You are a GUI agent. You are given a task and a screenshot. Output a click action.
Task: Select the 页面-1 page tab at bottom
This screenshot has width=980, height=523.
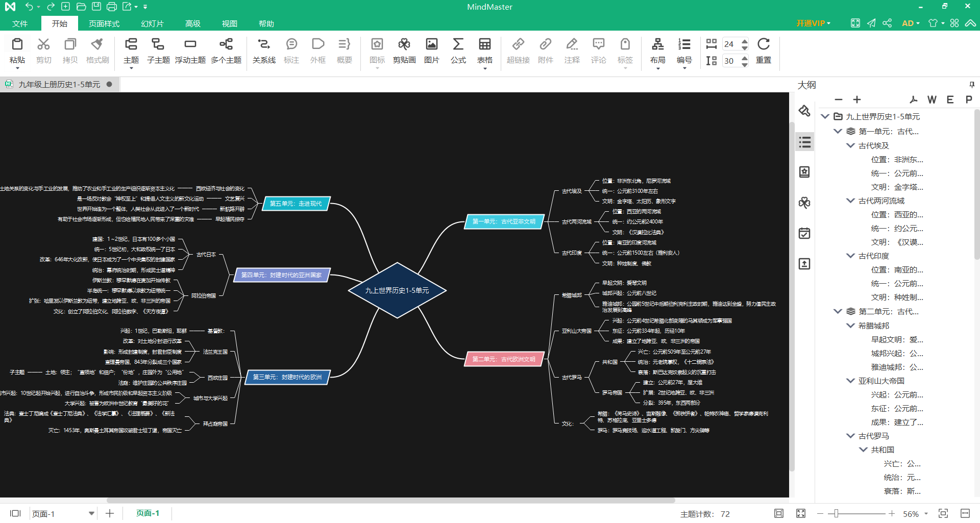point(148,513)
